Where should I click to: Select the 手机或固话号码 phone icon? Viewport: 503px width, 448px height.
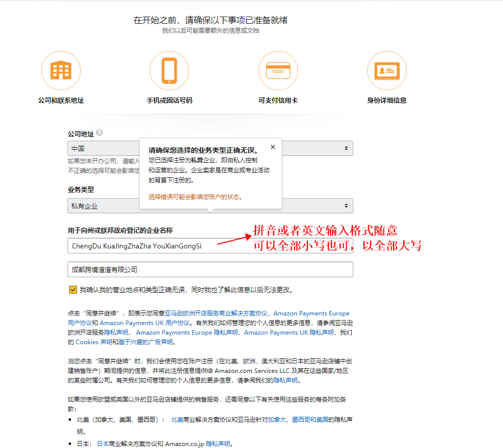169,70
